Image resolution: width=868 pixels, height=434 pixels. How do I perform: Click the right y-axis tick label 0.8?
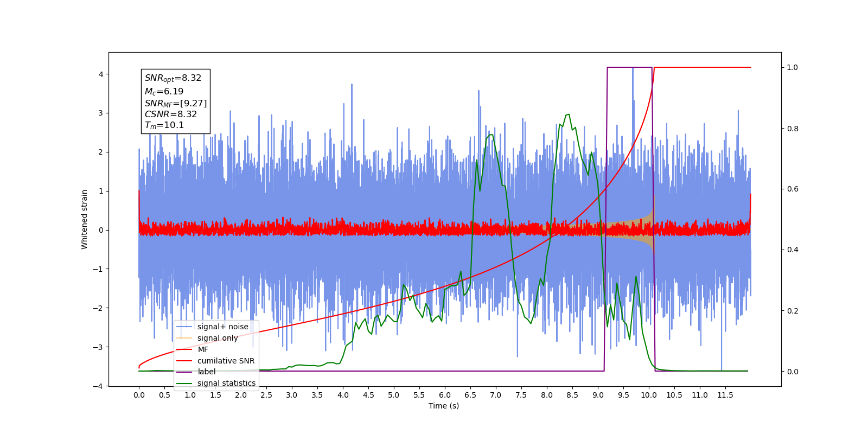[793, 129]
